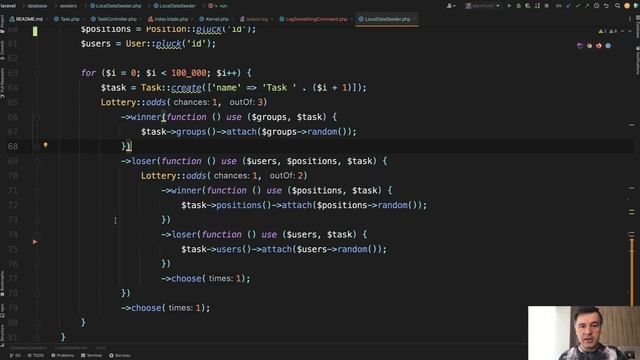Open the run configuration dropdown
The height and width of the screenshot is (360, 640).
[x=482, y=6]
